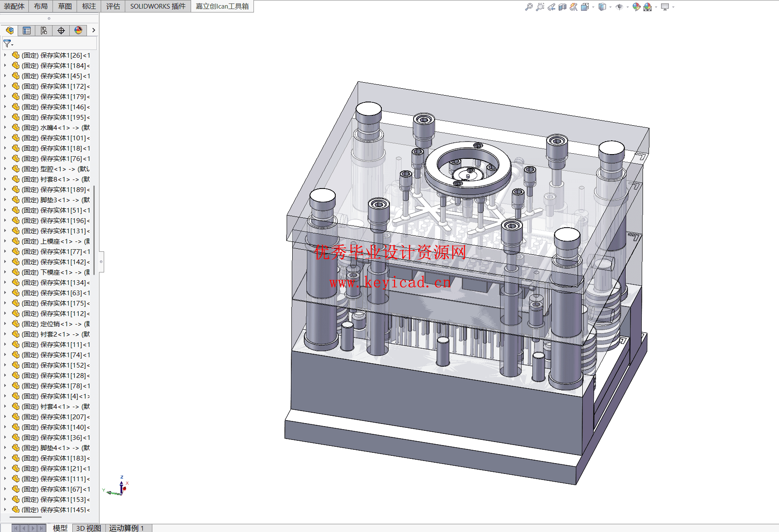
Task: Open the DimXpertManager crosshair tab
Action: click(x=61, y=30)
